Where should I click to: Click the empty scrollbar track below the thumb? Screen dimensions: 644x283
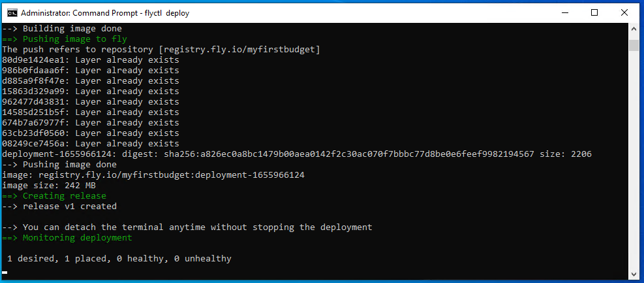coord(634,163)
